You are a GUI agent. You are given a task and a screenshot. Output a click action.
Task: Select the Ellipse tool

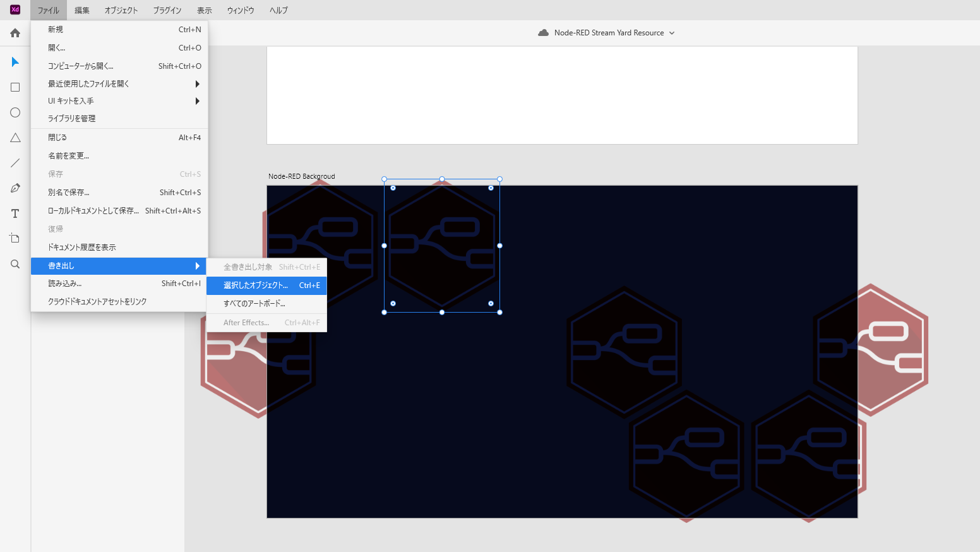tap(15, 112)
